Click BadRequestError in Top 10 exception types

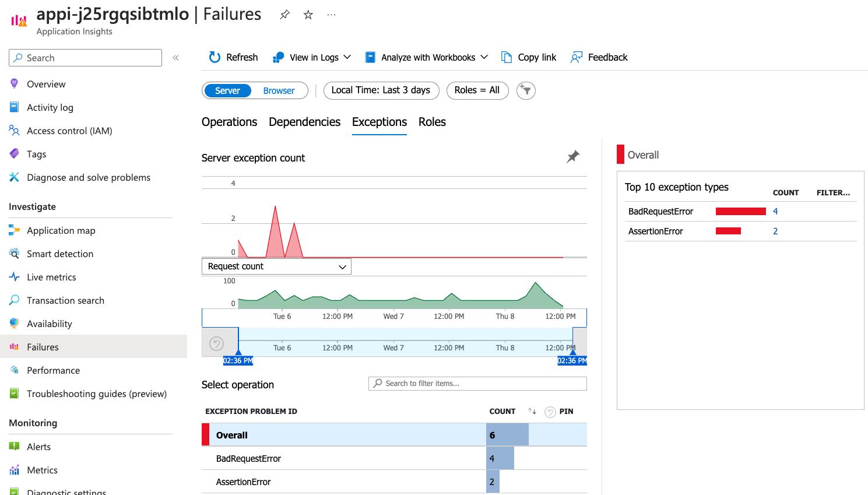[x=660, y=211]
